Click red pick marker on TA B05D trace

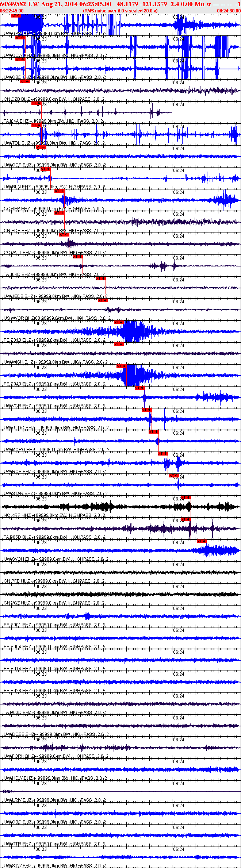(x=186, y=519)
